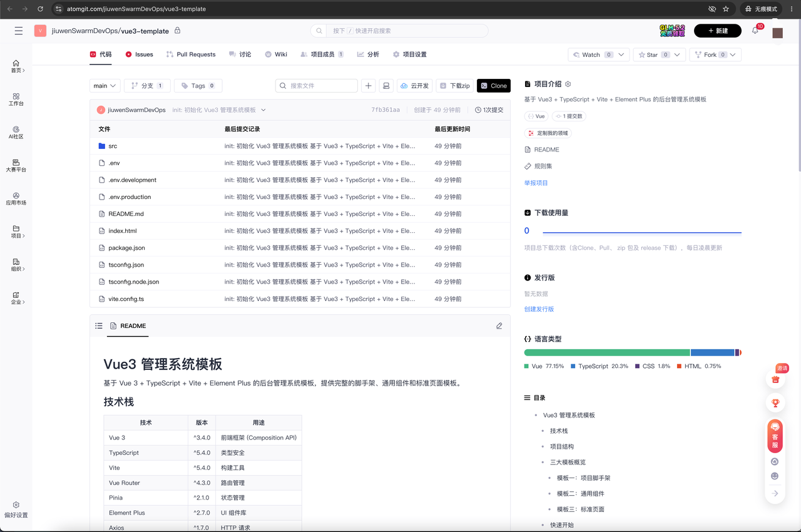Viewport: 801px width, 532px height.
Task: Click the 举报项目 link
Action: point(536,183)
